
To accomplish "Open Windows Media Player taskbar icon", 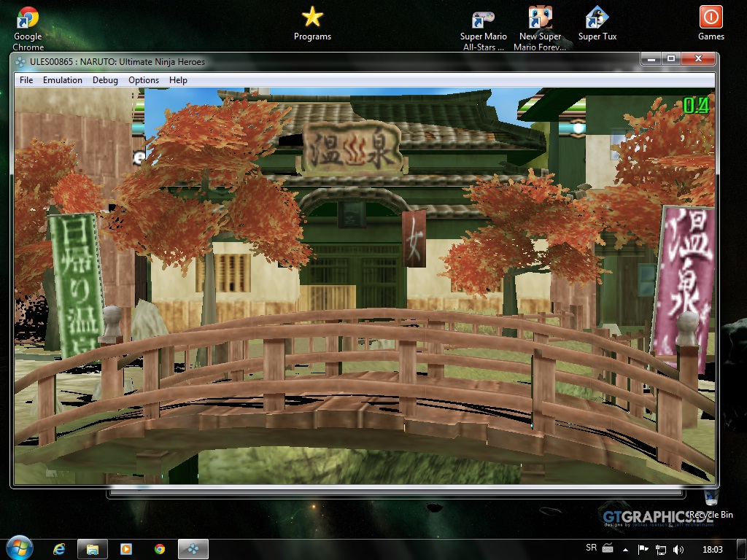I will click(125, 549).
